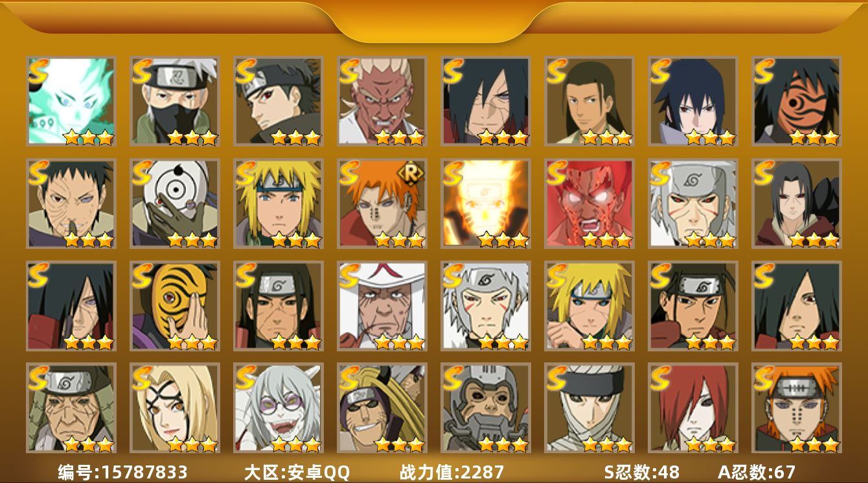
Task: Click the A忍数:67 count label
Action: [x=756, y=472]
